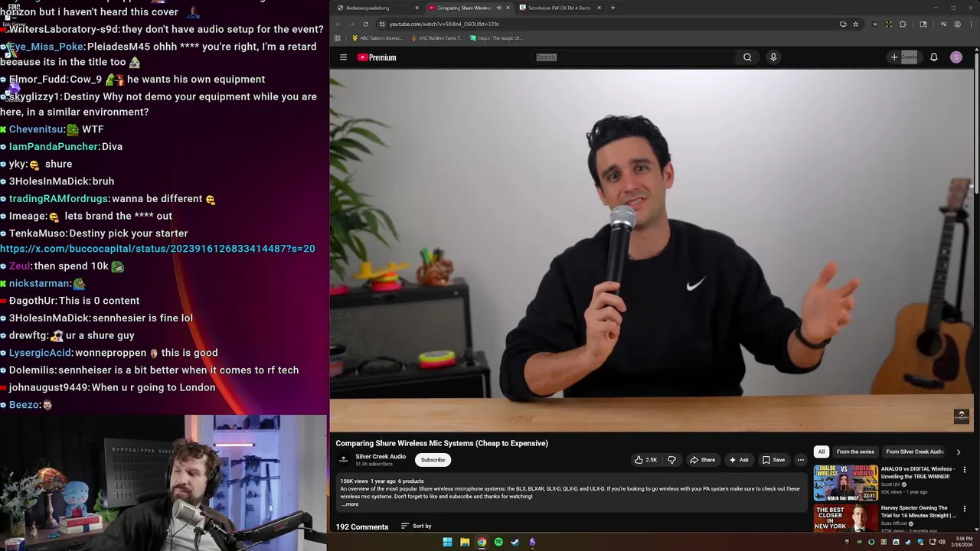Open the ANALOG vs DIGITAL Wireless video thumbnail
Screen dimensions: 980x551
tap(845, 482)
